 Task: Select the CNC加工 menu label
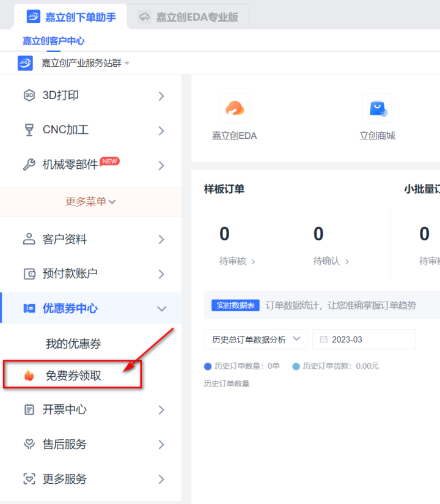tap(65, 130)
